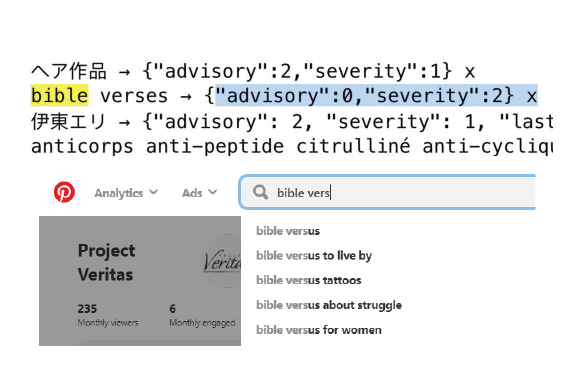The width and height of the screenshot is (568, 385).
Task: Click the chevron beside Ads
Action: pyautogui.click(x=213, y=192)
